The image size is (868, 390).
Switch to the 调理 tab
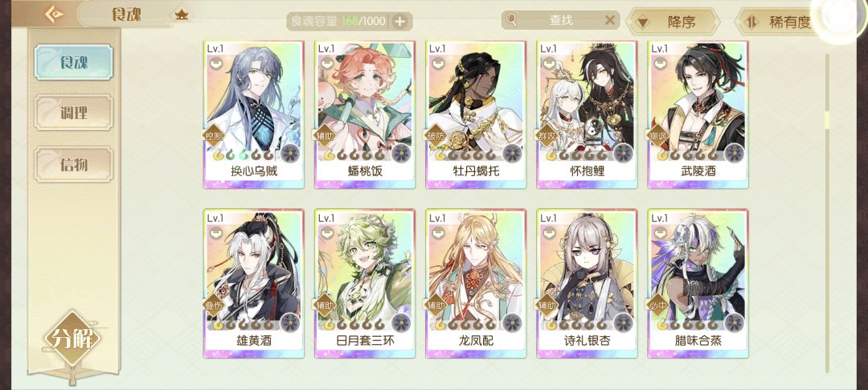(x=74, y=113)
